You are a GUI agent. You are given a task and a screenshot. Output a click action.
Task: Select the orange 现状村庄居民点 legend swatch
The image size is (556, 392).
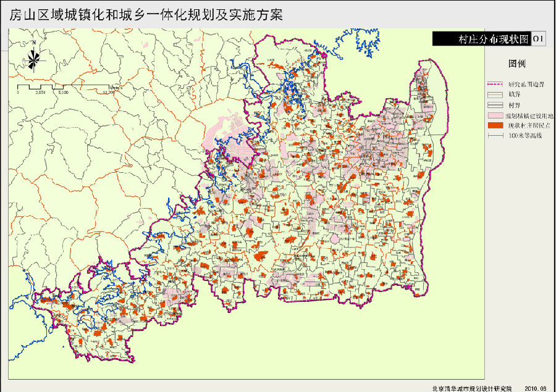(x=495, y=125)
